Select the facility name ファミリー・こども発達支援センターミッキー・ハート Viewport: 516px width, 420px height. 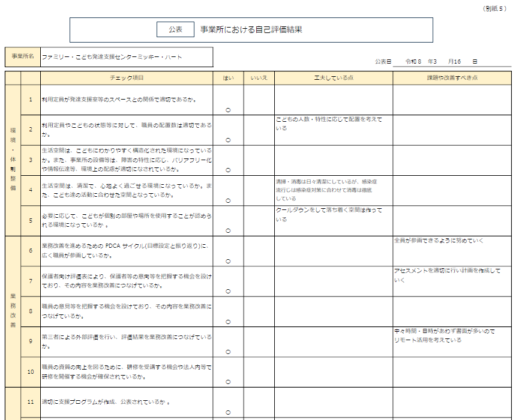point(112,58)
